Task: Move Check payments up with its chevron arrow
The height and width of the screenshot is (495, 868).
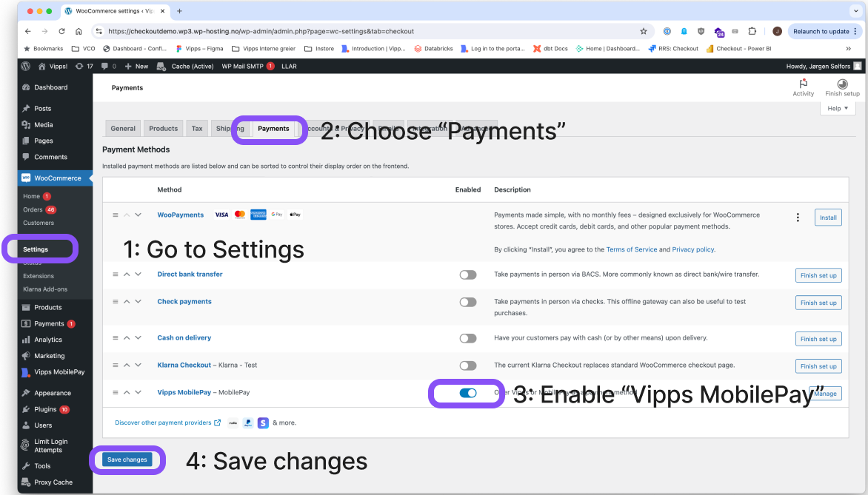Action: point(126,301)
